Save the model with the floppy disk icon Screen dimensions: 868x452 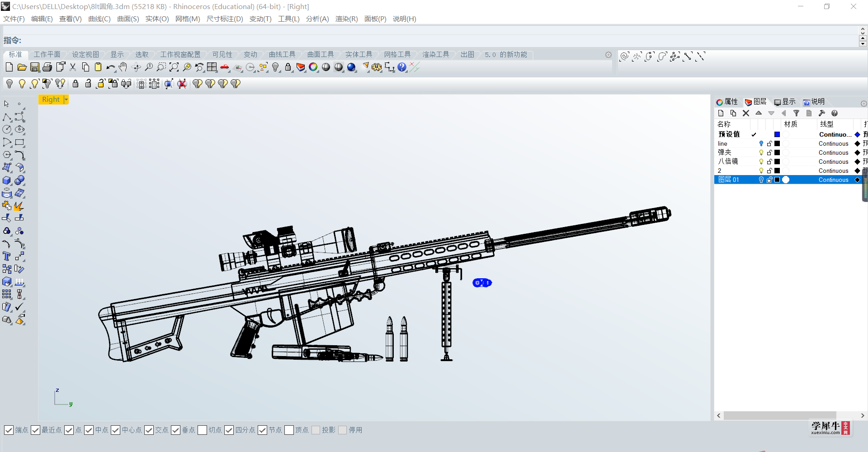34,67
